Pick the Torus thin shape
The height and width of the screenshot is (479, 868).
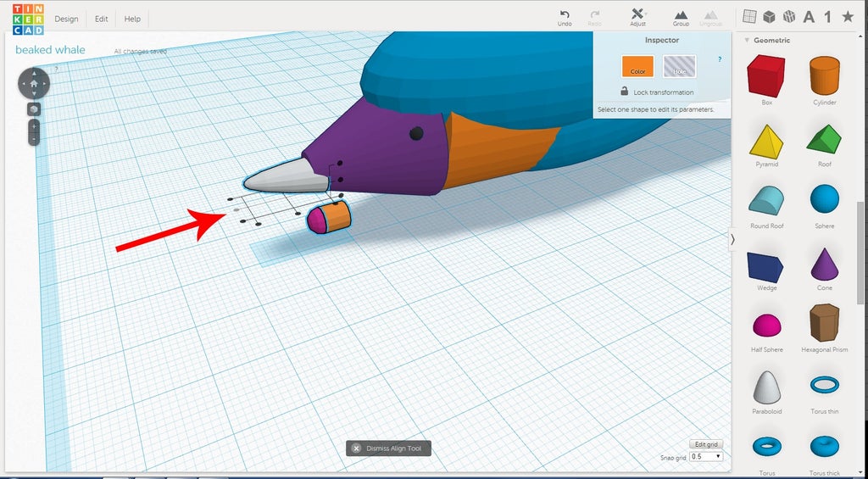pyautogui.click(x=824, y=384)
